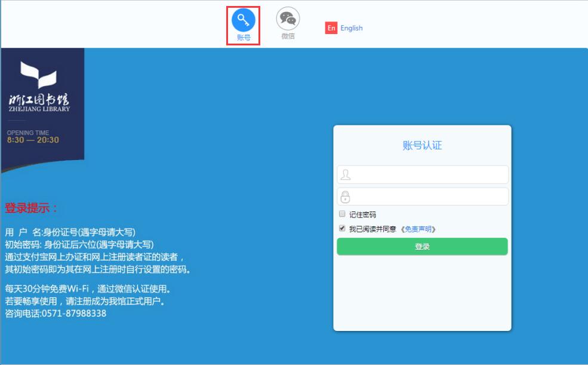Screen dimensions: 588x365
Task: Switch language via the English link
Action: (352, 28)
